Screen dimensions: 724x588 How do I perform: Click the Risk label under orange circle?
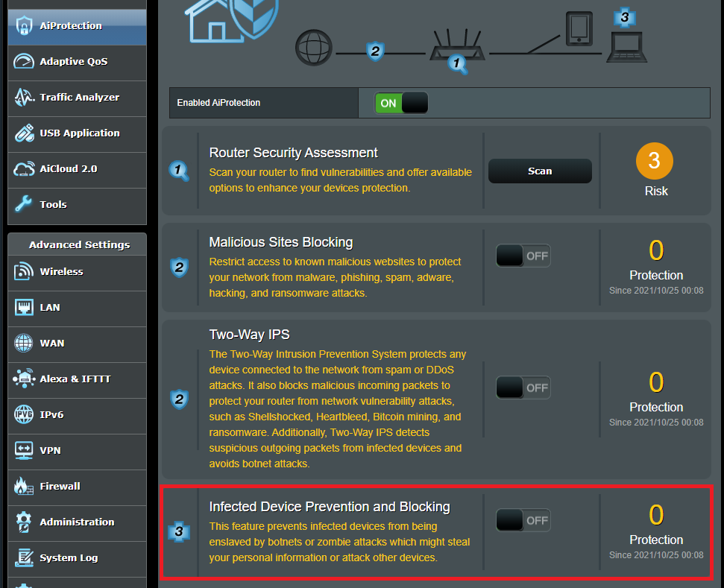pyautogui.click(x=656, y=191)
